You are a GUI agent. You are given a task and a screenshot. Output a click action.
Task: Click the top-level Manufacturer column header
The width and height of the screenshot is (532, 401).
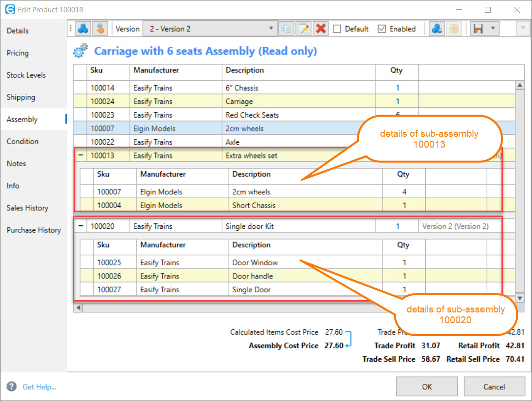click(x=176, y=72)
